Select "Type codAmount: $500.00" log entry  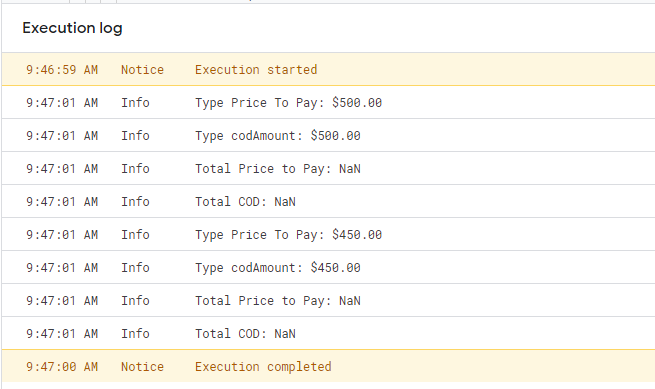pos(278,136)
